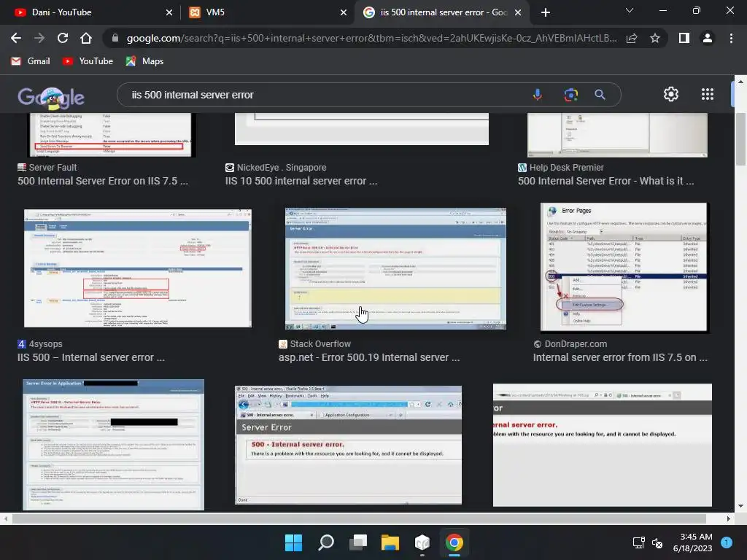Click the magnifier search button
Screen dimensions: 747x560
pyautogui.click(x=600, y=95)
